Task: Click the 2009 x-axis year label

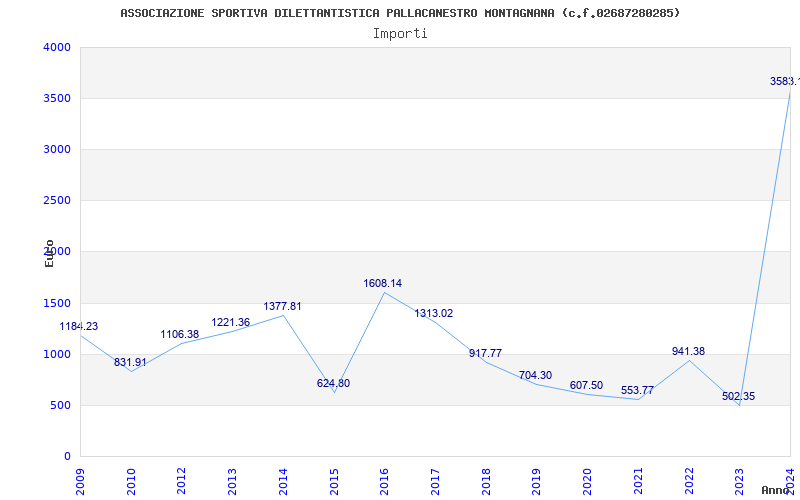Action: [81, 482]
